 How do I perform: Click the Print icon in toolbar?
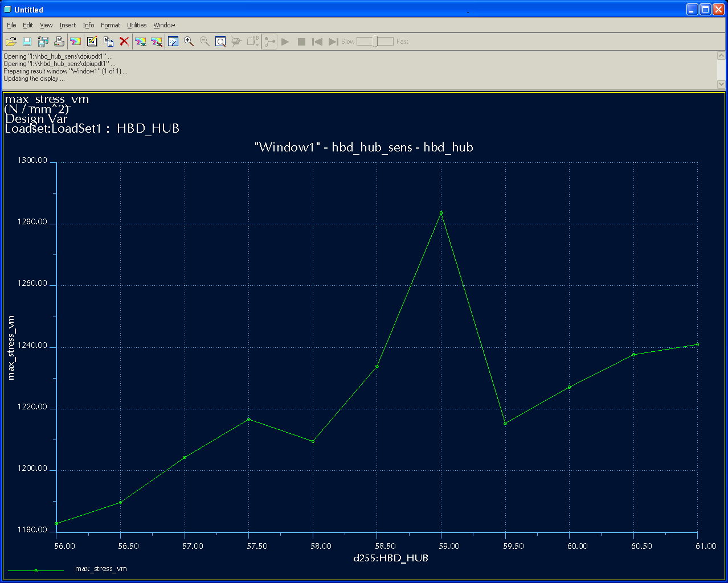[59, 42]
